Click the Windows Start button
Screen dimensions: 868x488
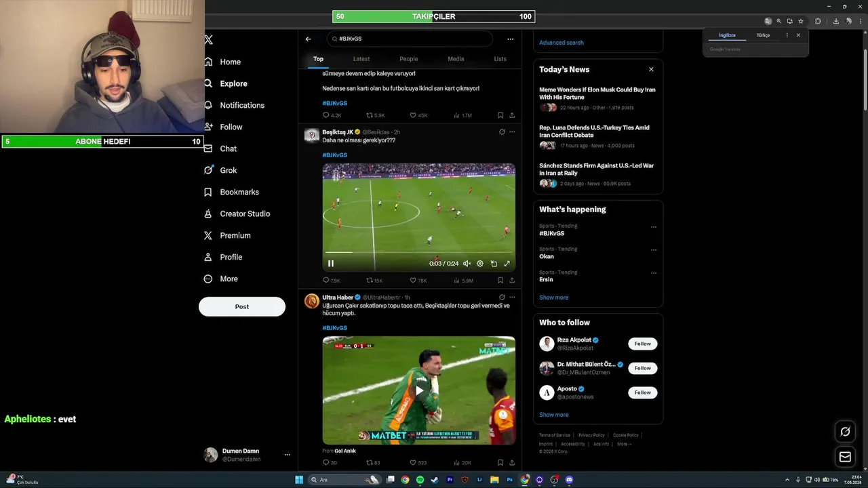(299, 480)
